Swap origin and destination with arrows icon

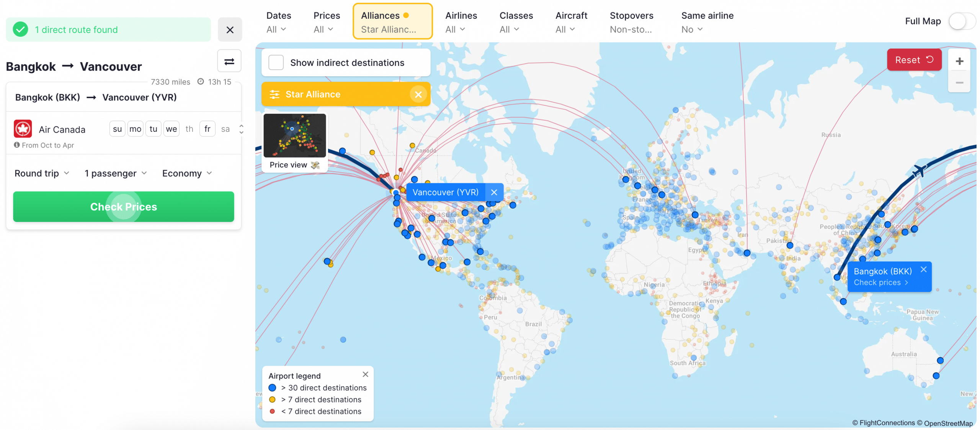229,61
